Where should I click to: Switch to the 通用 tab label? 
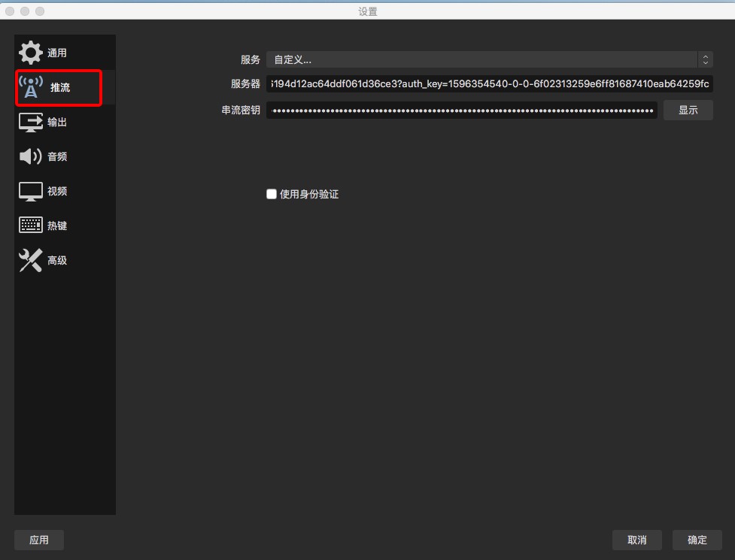coord(56,53)
